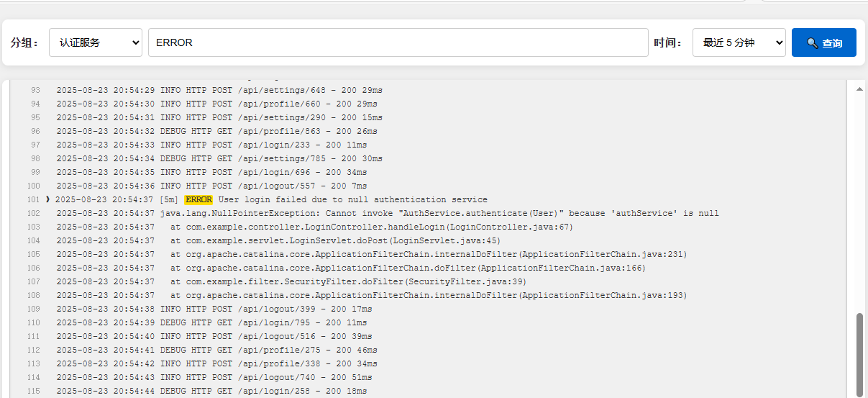Viewport: 868px width, 398px height.
Task: Click stack trace ApplicationFilterChain.java:193 line
Action: (x=372, y=295)
